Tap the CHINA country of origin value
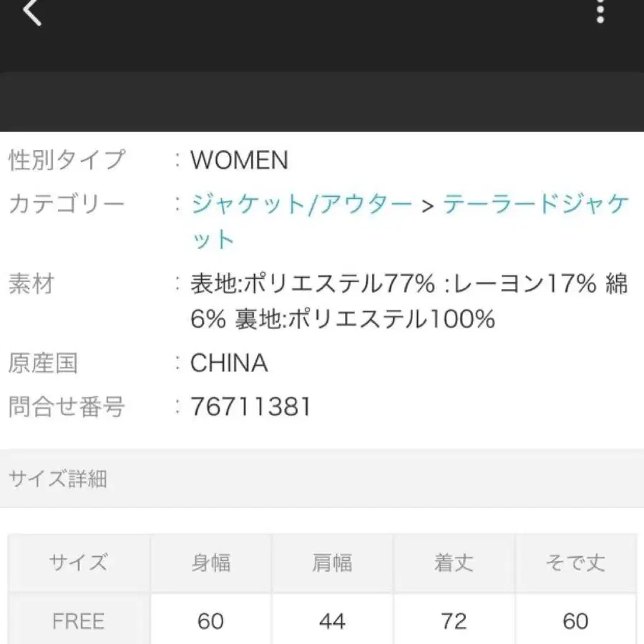Screen dimensions: 644x644 (228, 364)
